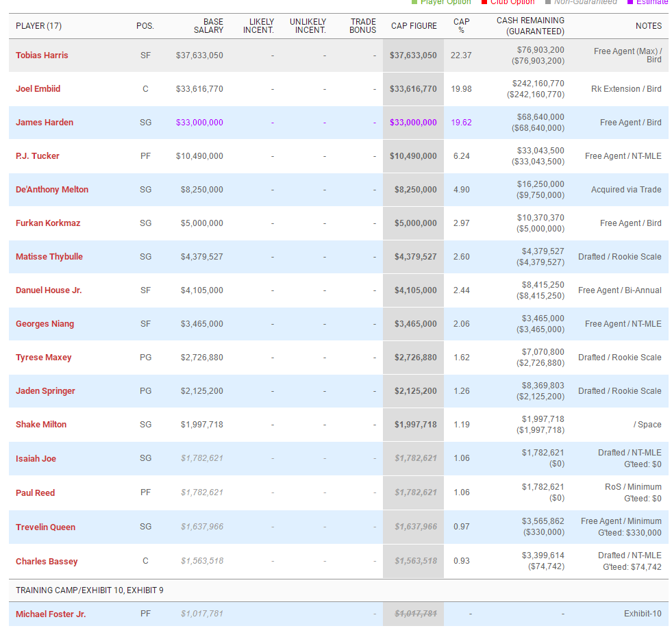Click Michael Foster Jr. struck-through cap figure $1,017,781
The image size is (672, 637).
point(416,614)
